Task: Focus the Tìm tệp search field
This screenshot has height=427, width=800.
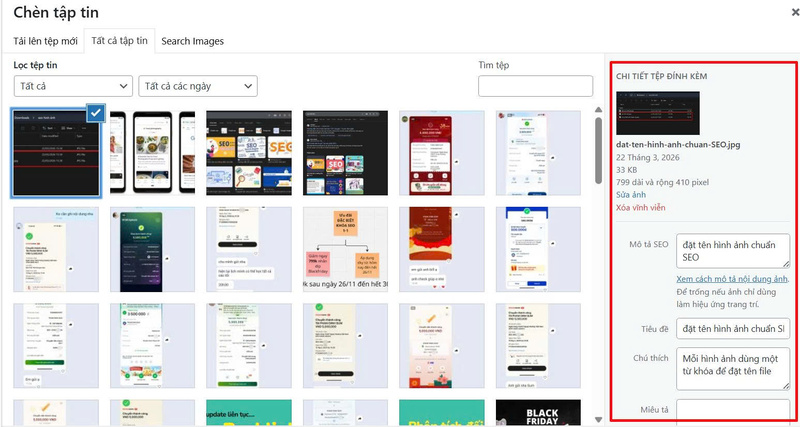Action: [535, 86]
